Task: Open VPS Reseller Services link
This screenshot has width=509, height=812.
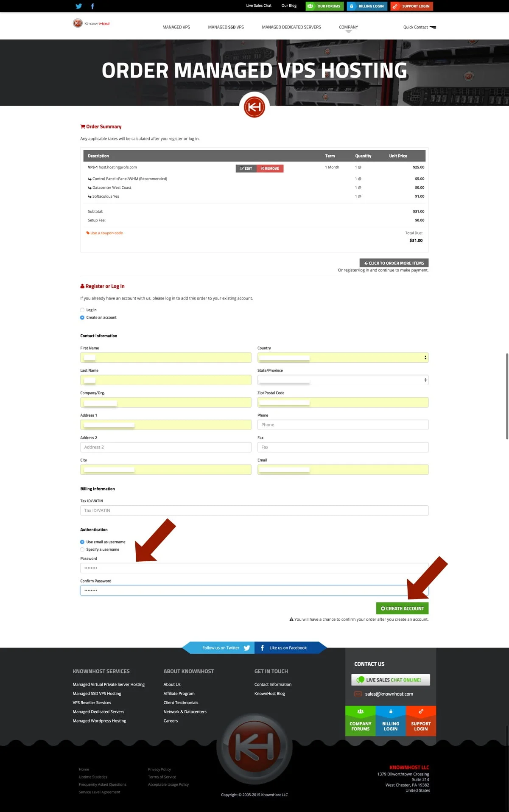Action: [x=92, y=703]
